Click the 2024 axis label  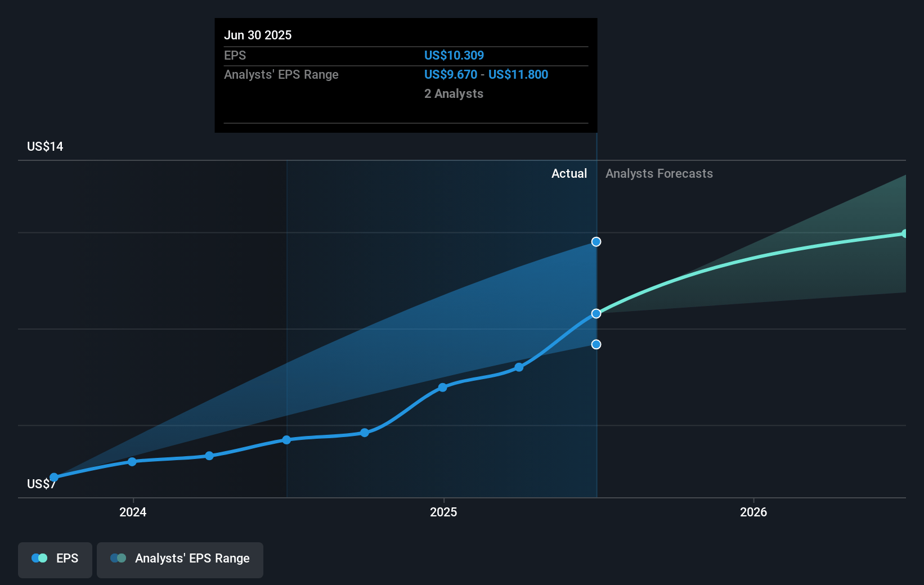[x=133, y=512]
